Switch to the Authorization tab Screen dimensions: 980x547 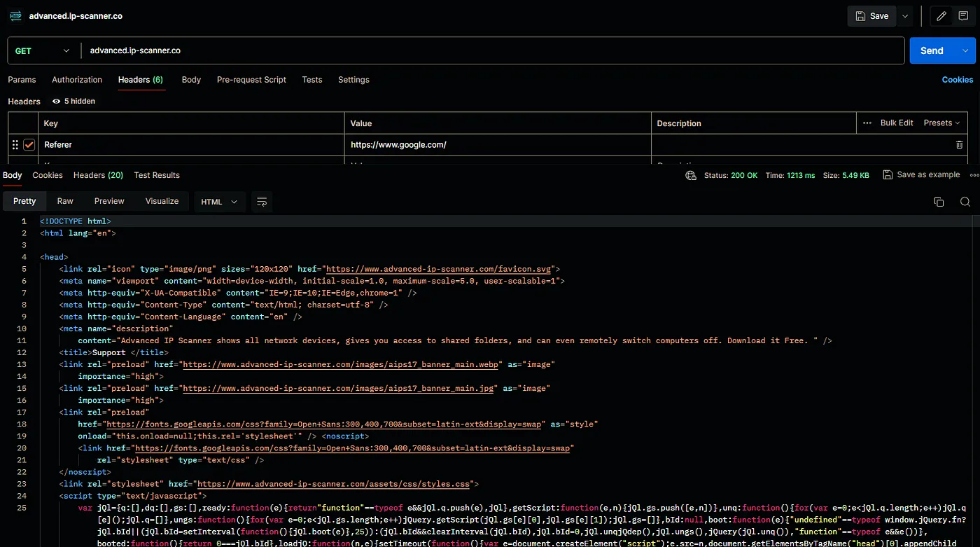(x=77, y=80)
